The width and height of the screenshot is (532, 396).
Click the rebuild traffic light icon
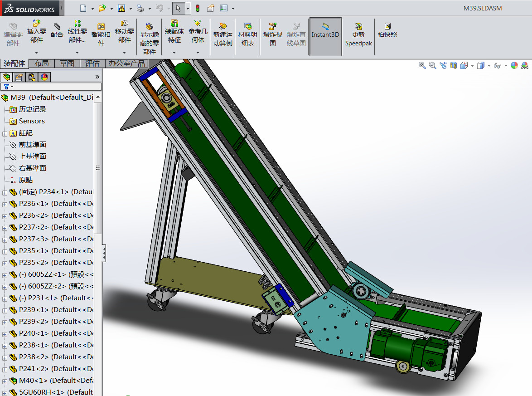(x=198, y=8)
